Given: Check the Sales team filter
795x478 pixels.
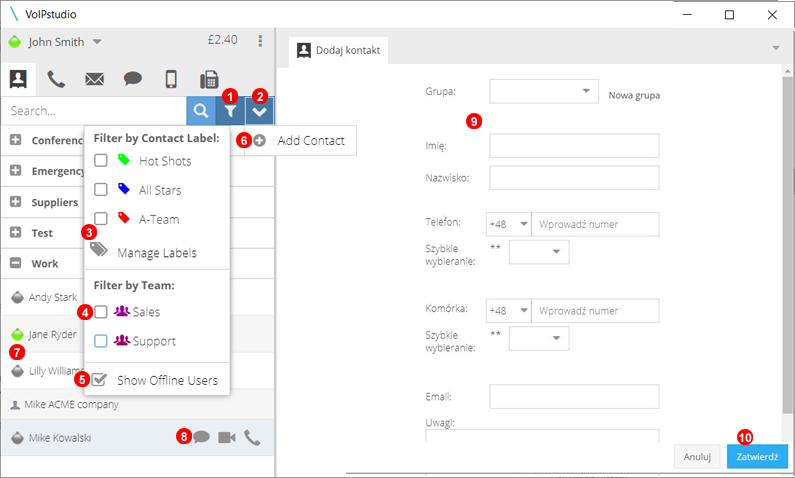Looking at the screenshot, I should (x=101, y=312).
